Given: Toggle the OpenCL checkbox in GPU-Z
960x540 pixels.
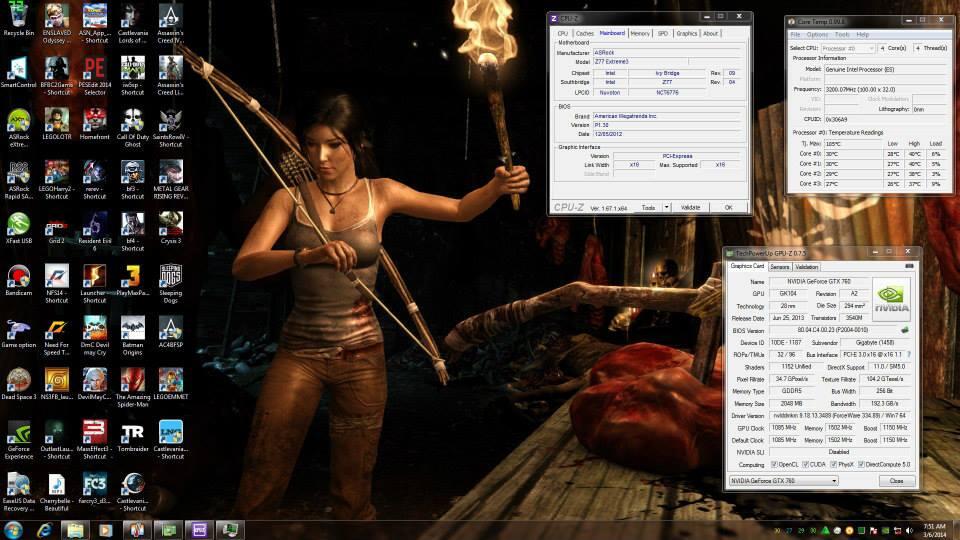Looking at the screenshot, I should click(x=774, y=465).
